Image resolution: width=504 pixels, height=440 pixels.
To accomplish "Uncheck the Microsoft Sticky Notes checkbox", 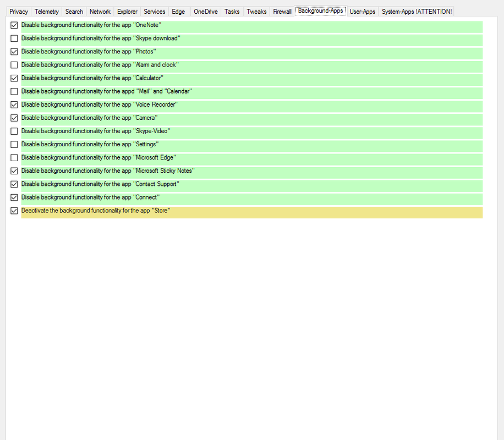I will 14,171.
